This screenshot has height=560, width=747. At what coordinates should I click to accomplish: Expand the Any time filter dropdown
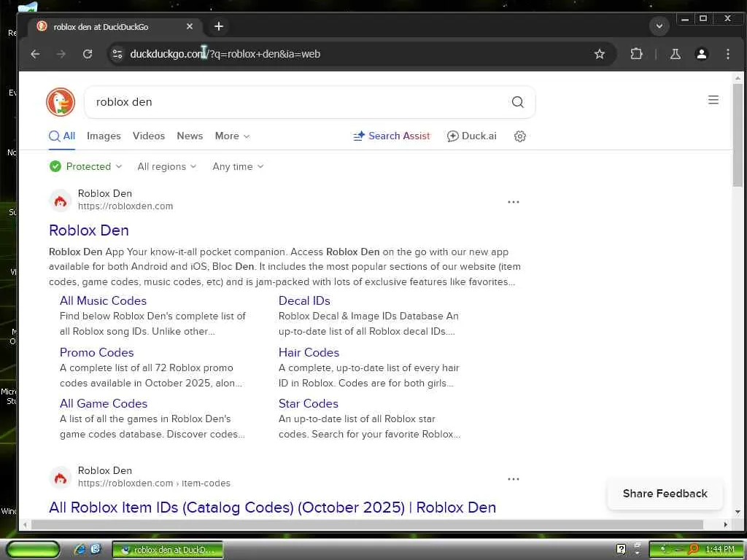(x=238, y=167)
